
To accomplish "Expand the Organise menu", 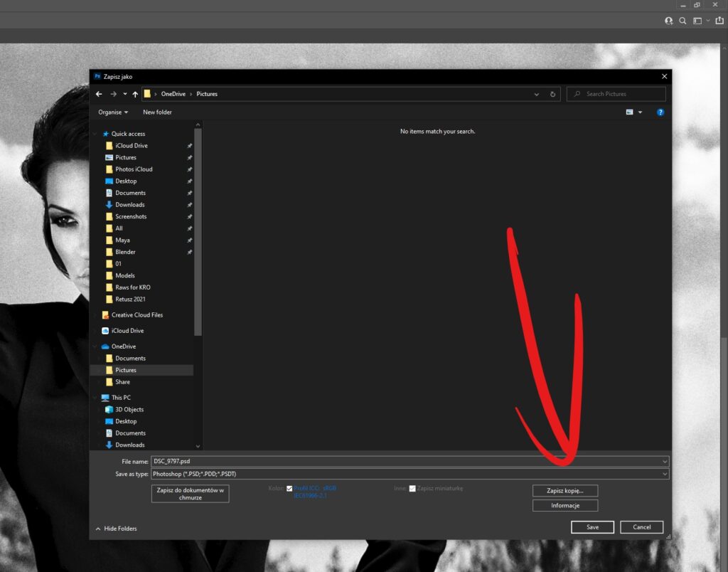I will [113, 112].
